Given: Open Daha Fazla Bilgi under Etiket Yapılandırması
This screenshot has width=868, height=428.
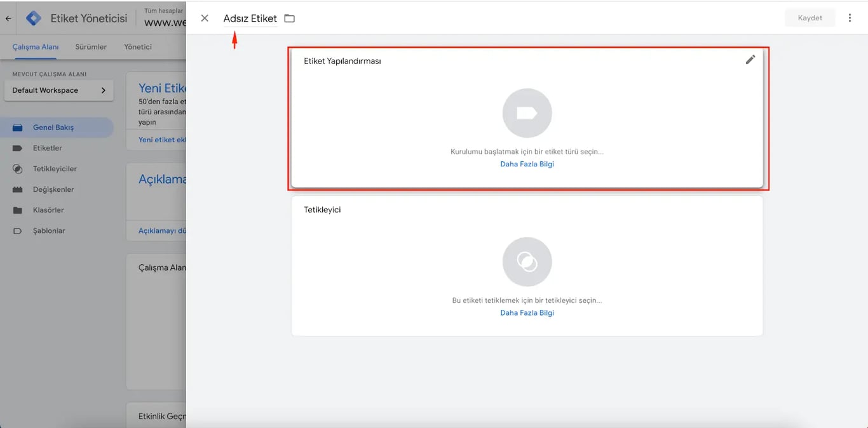Looking at the screenshot, I should pyautogui.click(x=527, y=163).
